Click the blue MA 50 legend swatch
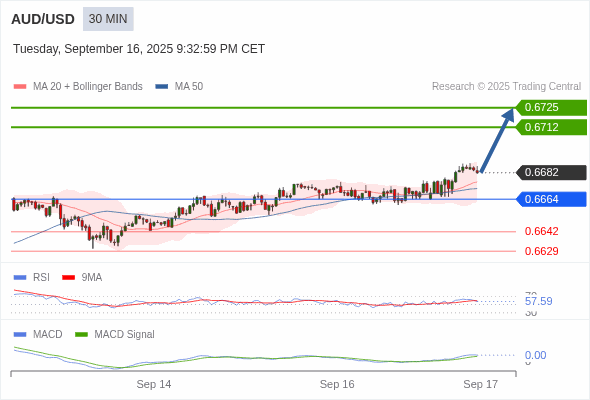 click(162, 87)
